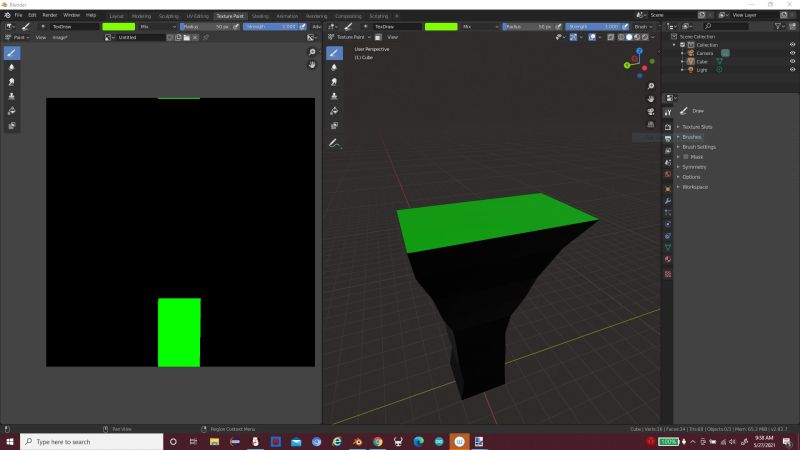
Task: Open the Active Tool properties tab
Action: (667, 113)
